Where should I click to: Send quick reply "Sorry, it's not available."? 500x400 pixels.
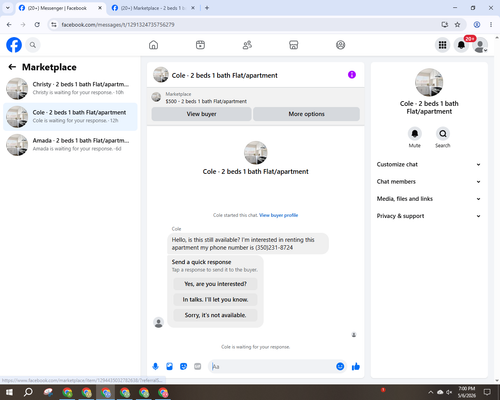[x=215, y=315]
